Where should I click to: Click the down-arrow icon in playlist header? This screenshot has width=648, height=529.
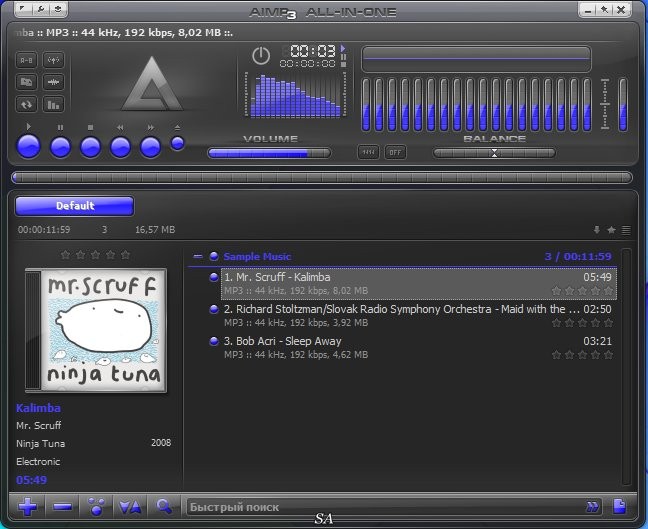596,229
